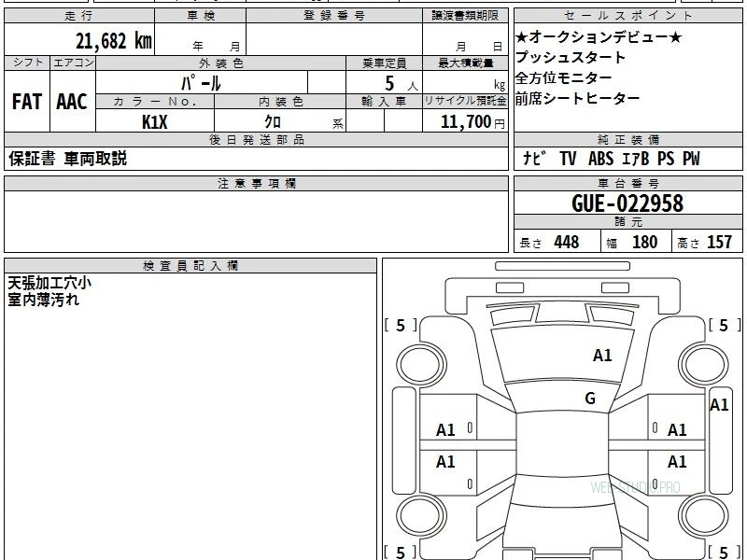This screenshot has width=747, height=560.
Task: Click the 注意事項欄 header
Action: [x=256, y=183]
